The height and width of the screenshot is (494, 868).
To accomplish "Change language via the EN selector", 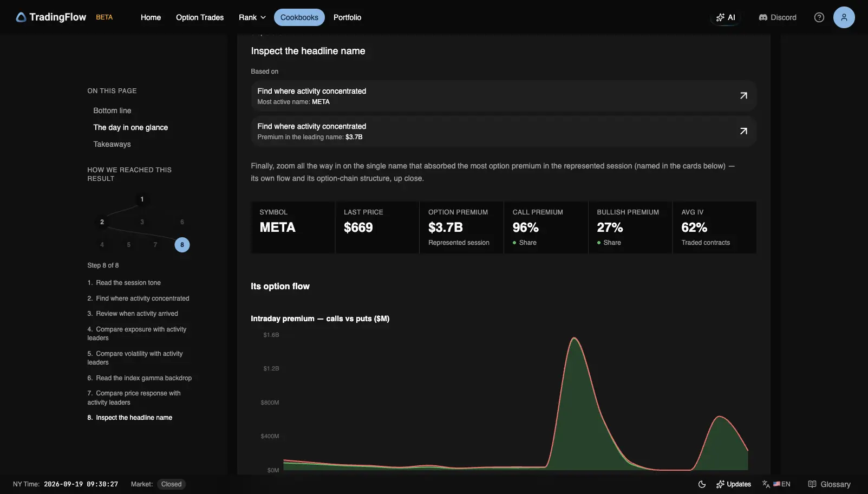I will click(x=776, y=484).
